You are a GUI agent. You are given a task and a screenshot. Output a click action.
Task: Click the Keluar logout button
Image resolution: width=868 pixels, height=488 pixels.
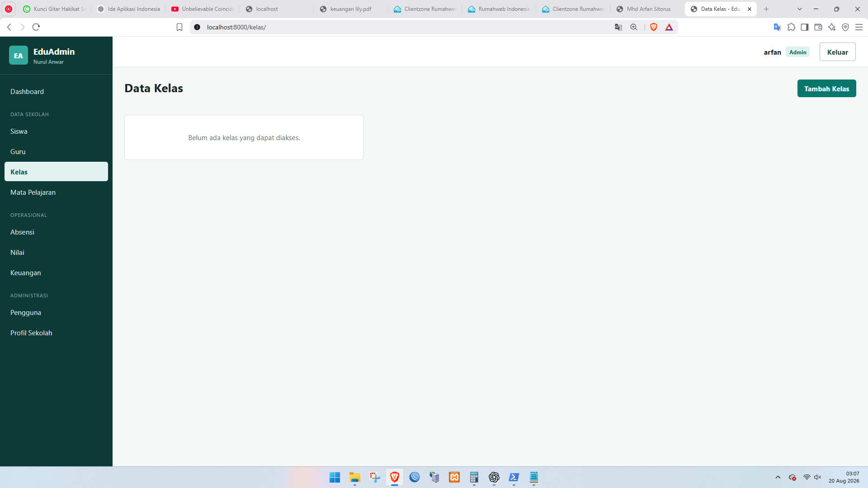click(837, 52)
